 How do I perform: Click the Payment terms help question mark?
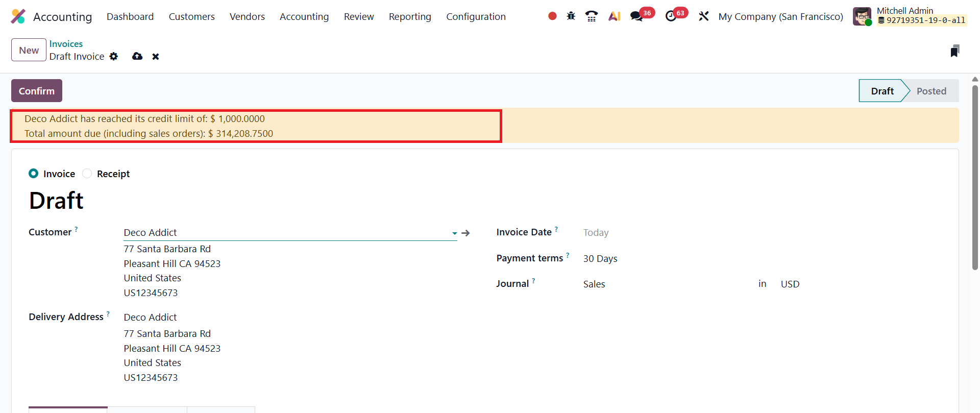[568, 255]
